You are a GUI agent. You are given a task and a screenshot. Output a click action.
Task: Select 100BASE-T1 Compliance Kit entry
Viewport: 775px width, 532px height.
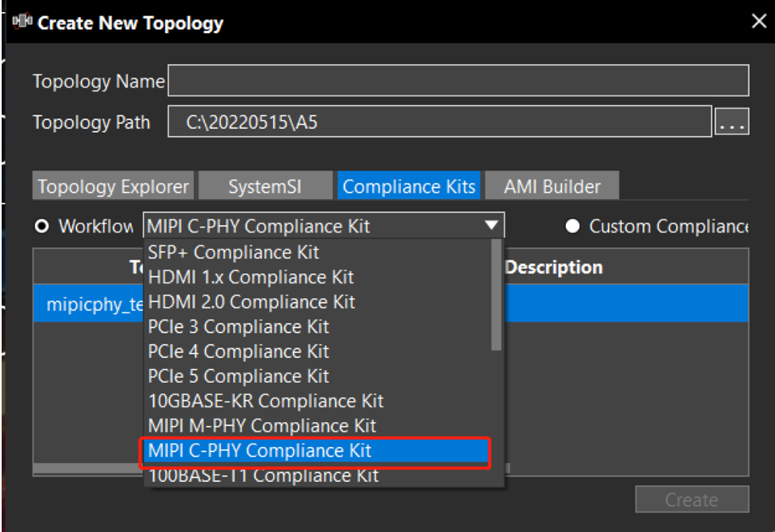[317, 475]
